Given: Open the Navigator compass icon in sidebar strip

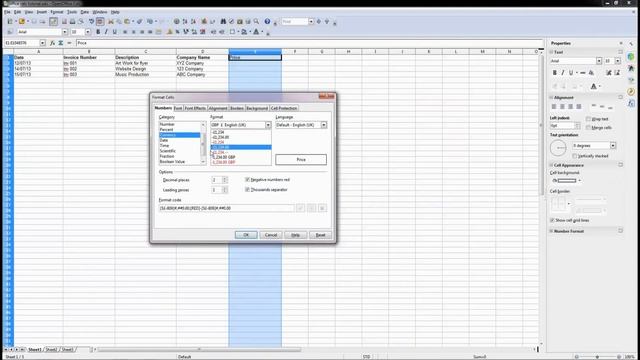Looking at the screenshot, I should (x=631, y=91).
